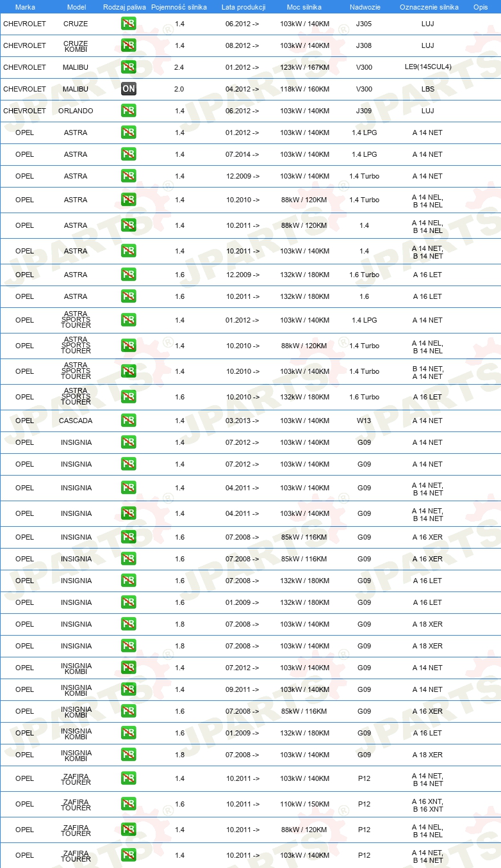Click the PB icon for Insignia Kombi 01.2009
The image size is (501, 868).
coord(129,733)
